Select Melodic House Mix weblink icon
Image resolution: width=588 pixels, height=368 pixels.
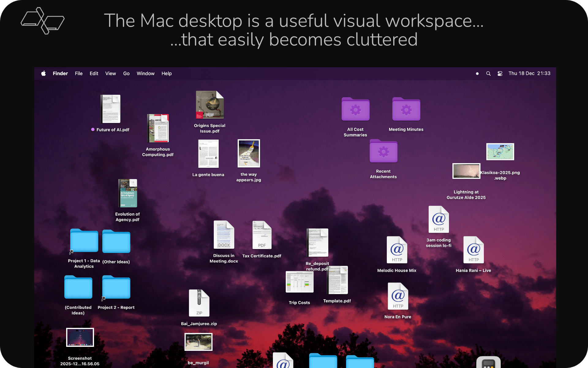[x=397, y=250]
